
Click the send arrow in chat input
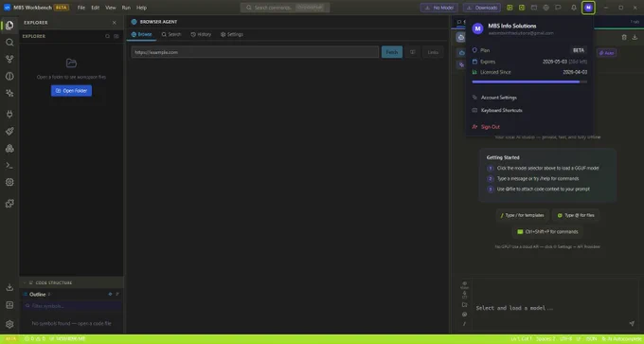coord(632,323)
